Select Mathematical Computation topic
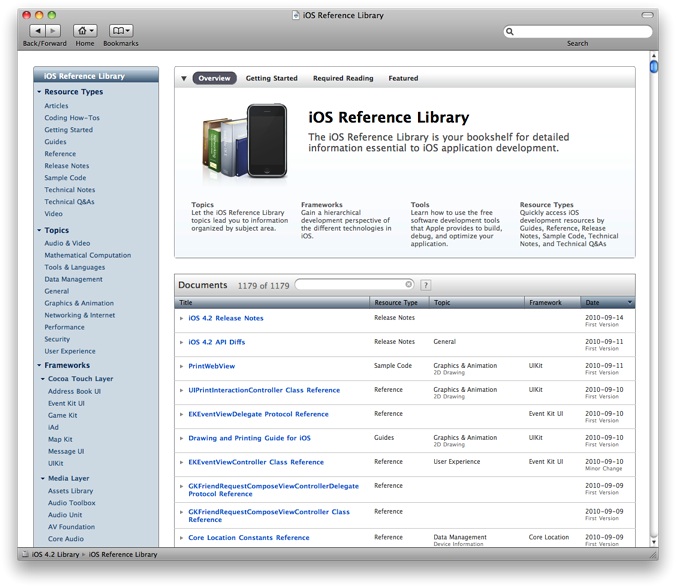676x587 pixels. (x=88, y=255)
